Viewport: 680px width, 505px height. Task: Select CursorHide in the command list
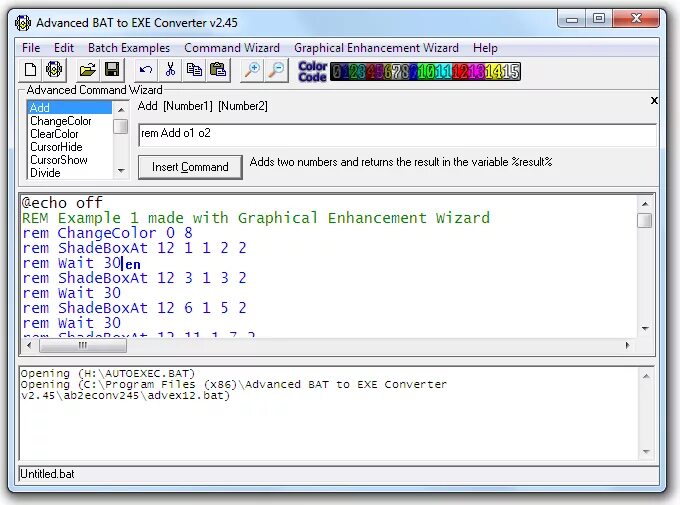[x=69, y=147]
